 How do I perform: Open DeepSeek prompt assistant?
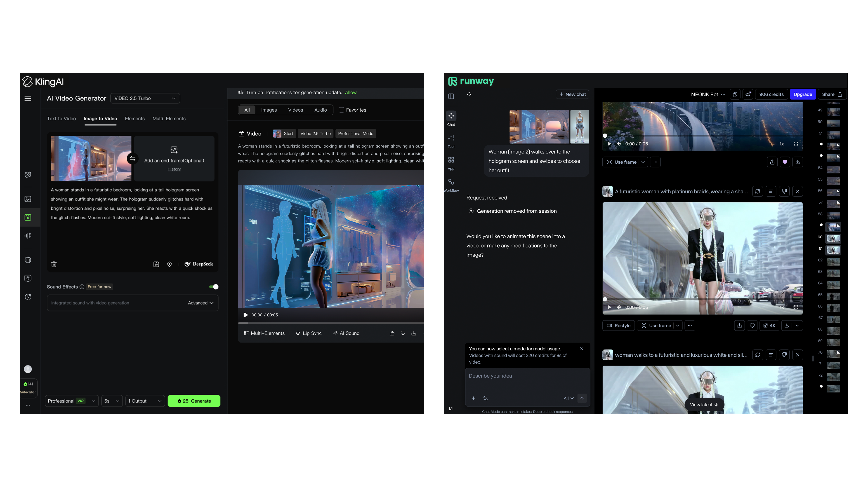click(199, 264)
